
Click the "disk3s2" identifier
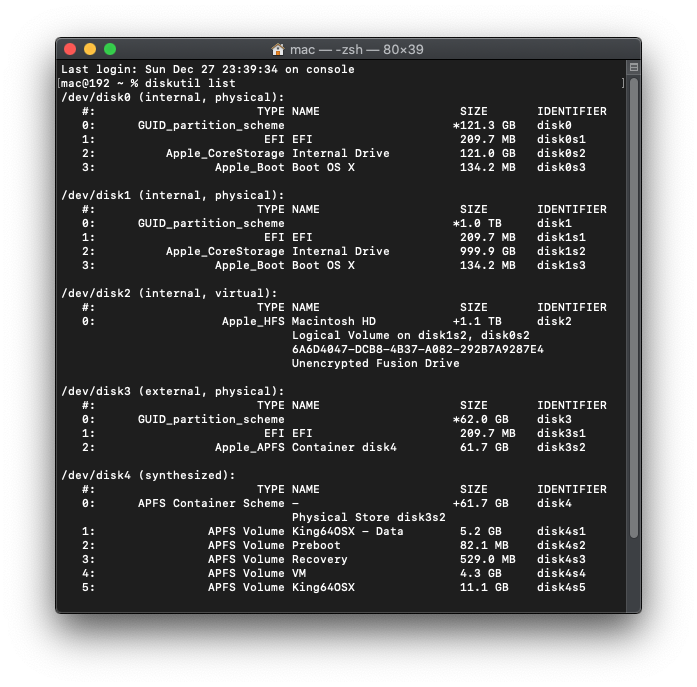[561, 447]
